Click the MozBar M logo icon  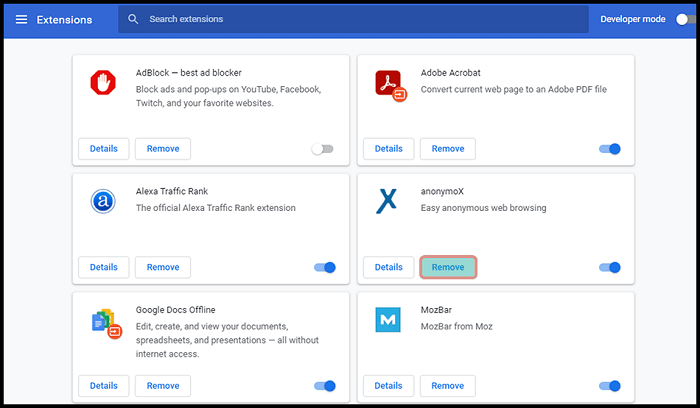388,320
